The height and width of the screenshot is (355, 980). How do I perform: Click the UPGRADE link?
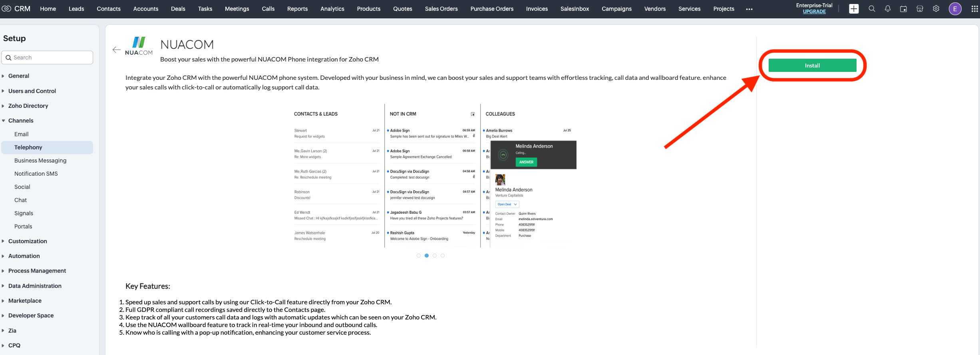point(814,12)
